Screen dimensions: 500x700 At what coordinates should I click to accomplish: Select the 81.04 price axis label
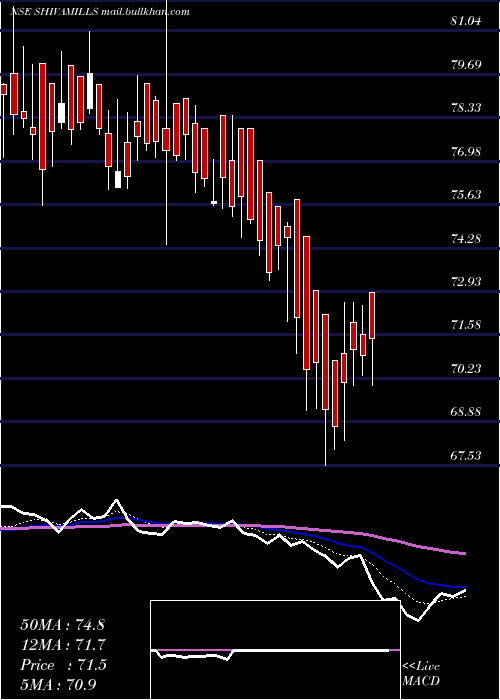coord(466,21)
